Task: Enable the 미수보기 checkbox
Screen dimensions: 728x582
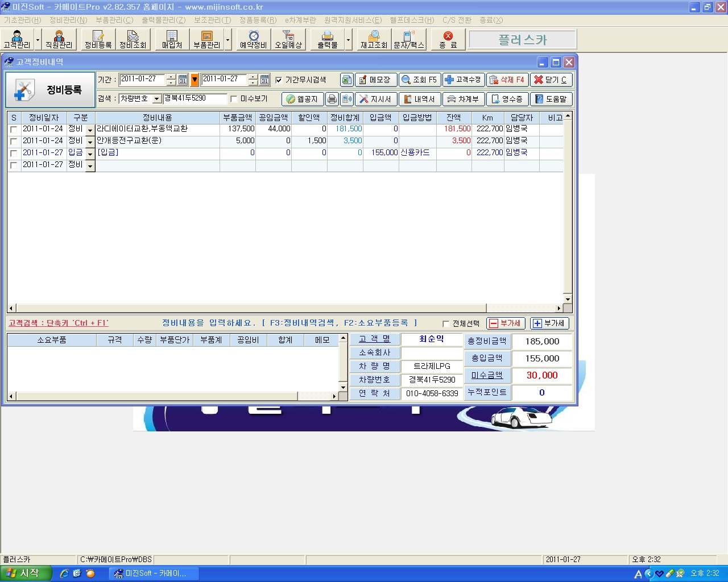Action: pyautogui.click(x=234, y=99)
